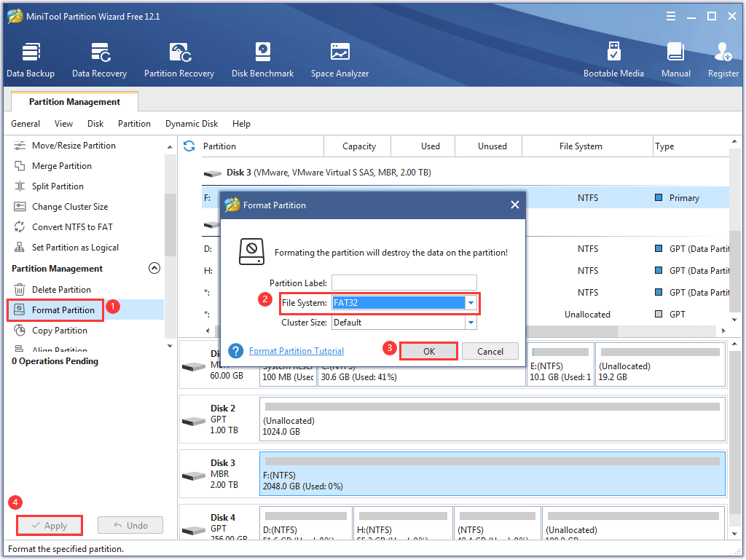Image resolution: width=746 pixels, height=560 pixels.
Task: Cancel the Format Partition dialog
Action: click(490, 351)
